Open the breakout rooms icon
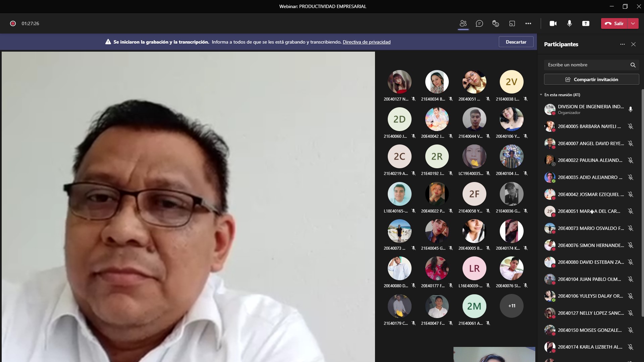The height and width of the screenshot is (362, 644). (x=512, y=23)
